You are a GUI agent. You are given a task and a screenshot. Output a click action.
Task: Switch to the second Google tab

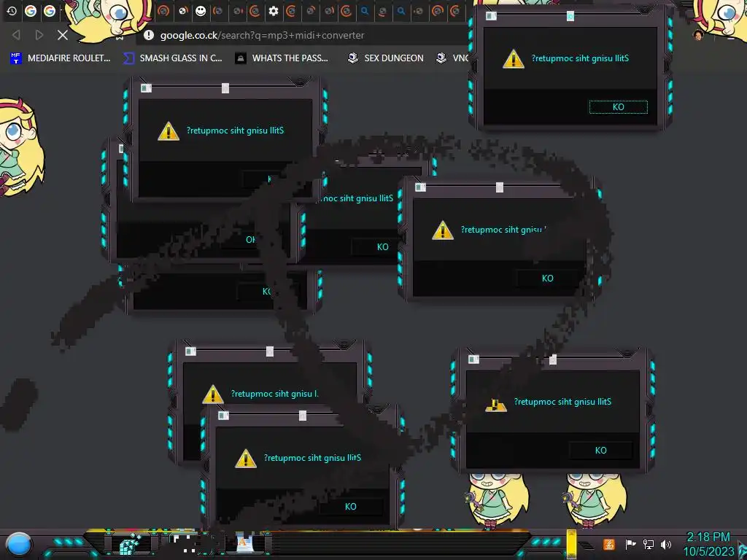pyautogui.click(x=50, y=11)
